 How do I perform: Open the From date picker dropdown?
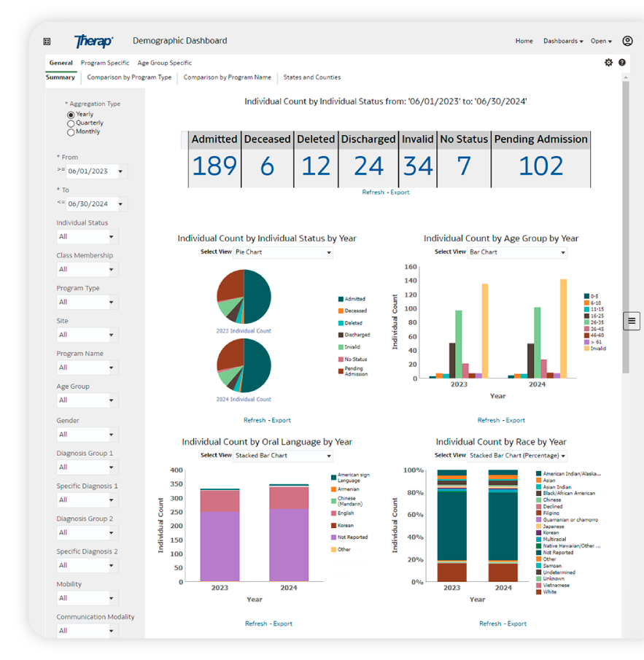pos(122,170)
